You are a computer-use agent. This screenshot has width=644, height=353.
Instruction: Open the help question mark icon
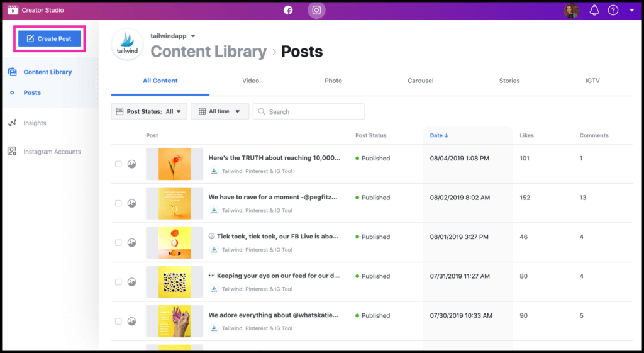coord(613,10)
